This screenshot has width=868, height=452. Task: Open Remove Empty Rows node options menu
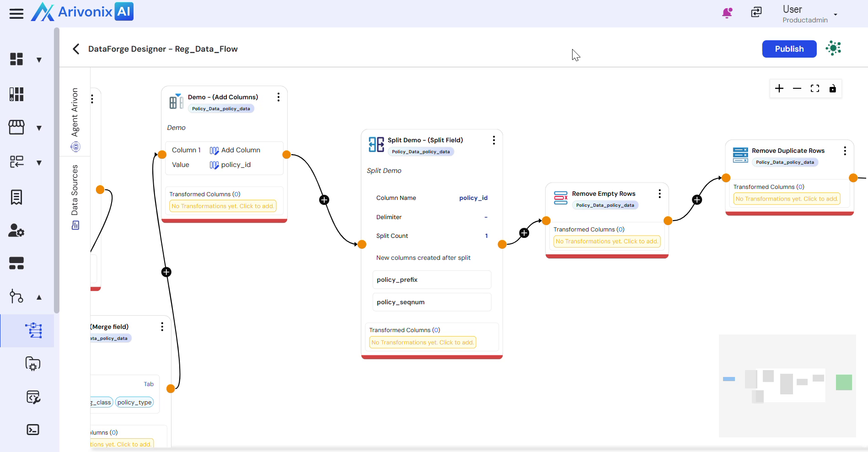pos(659,194)
